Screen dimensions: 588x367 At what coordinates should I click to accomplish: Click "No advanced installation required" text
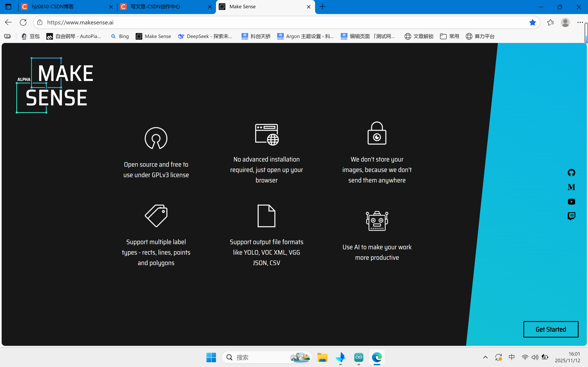coord(267,170)
